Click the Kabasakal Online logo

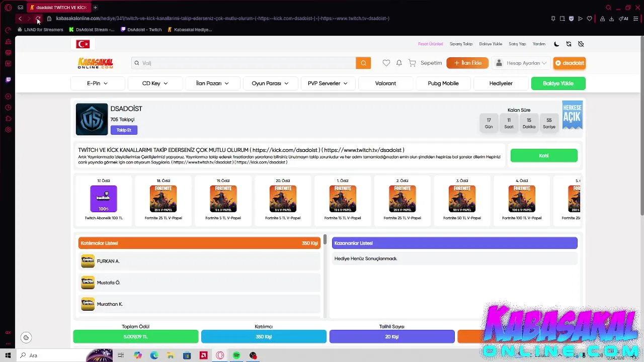point(95,63)
